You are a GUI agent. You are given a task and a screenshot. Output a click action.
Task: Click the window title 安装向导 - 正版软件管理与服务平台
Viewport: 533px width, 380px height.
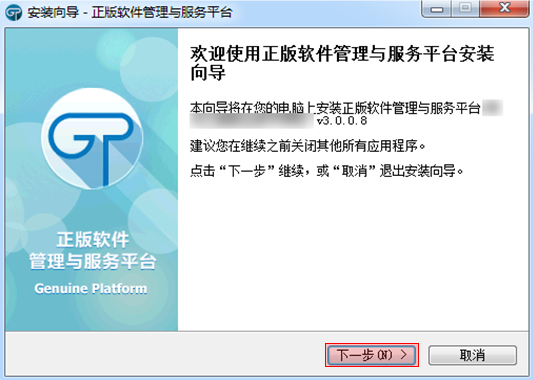(x=130, y=13)
